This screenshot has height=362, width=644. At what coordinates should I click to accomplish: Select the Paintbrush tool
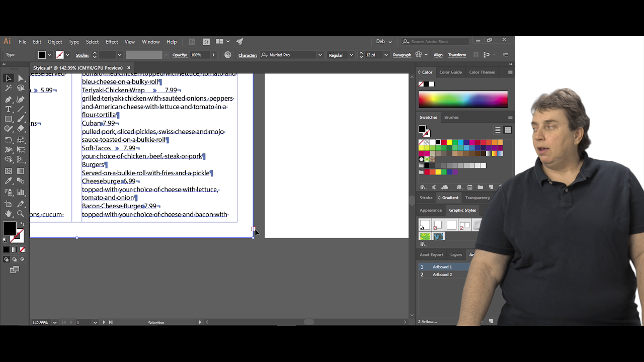[21, 119]
